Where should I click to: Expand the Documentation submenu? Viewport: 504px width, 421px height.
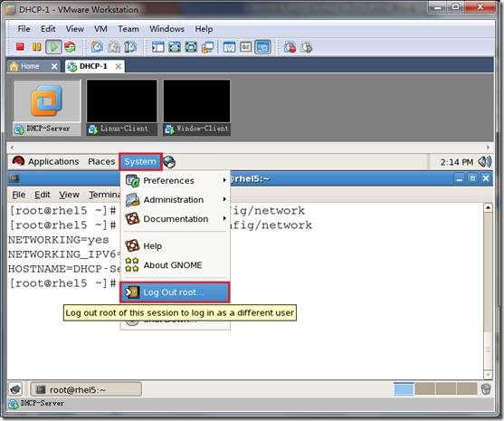[x=176, y=219]
